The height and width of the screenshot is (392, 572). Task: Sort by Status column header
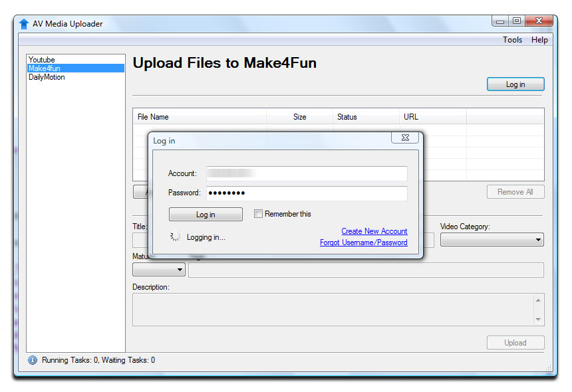366,117
